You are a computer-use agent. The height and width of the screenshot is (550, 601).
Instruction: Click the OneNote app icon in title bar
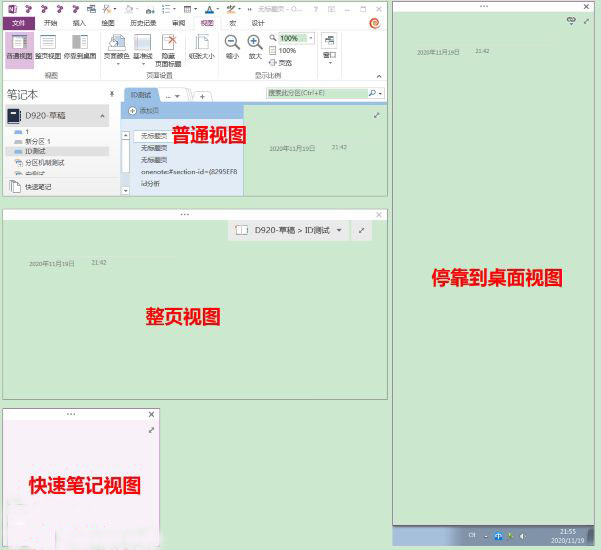pos(12,9)
